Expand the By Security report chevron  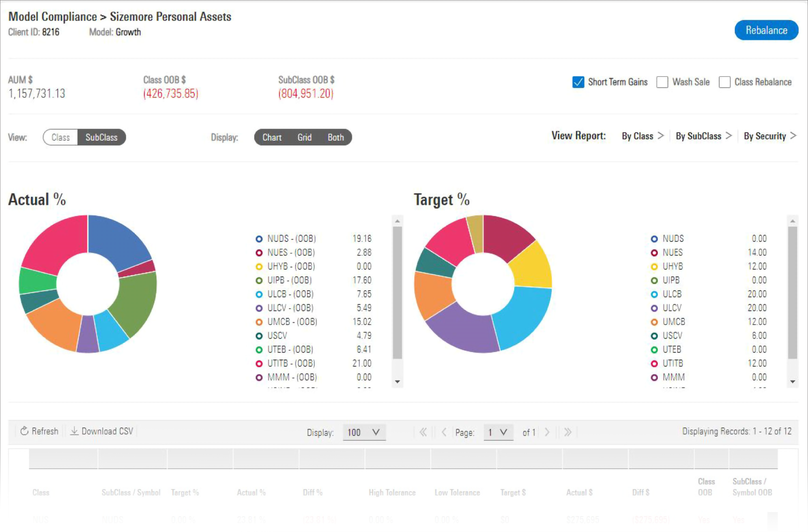point(793,136)
